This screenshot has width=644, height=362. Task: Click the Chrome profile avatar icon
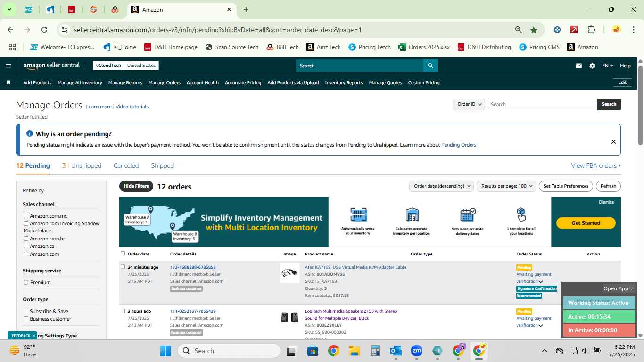tap(616, 30)
